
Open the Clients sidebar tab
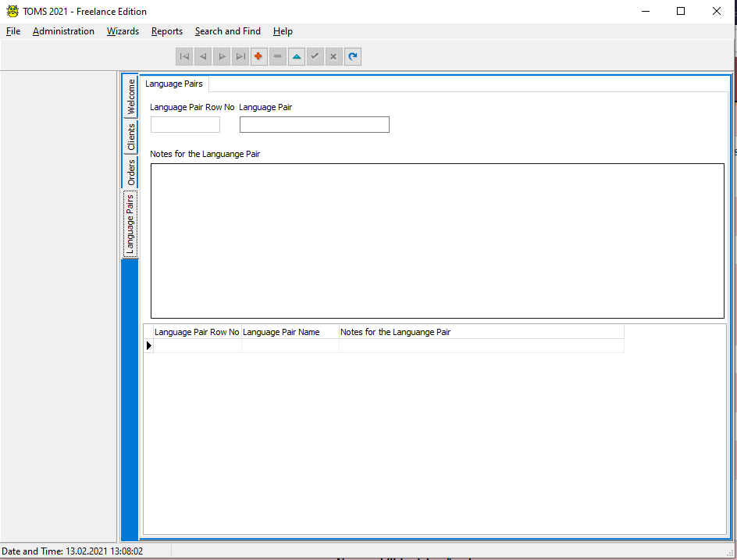130,135
